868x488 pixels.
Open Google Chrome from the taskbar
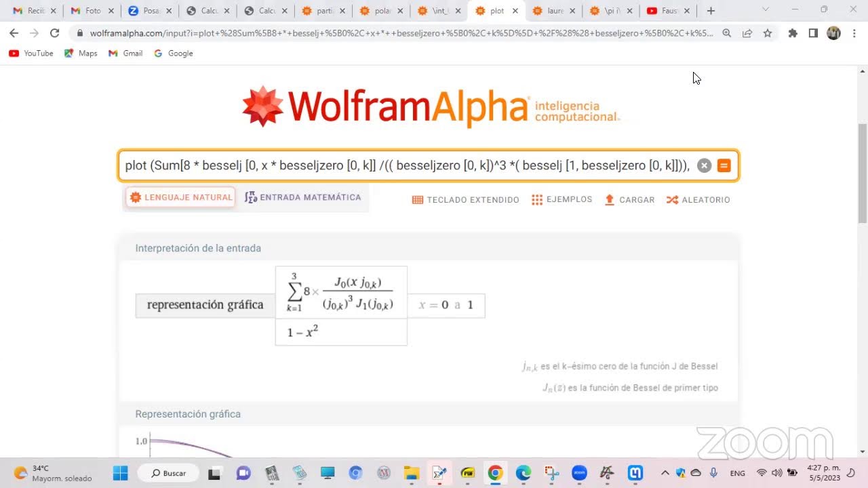point(495,473)
